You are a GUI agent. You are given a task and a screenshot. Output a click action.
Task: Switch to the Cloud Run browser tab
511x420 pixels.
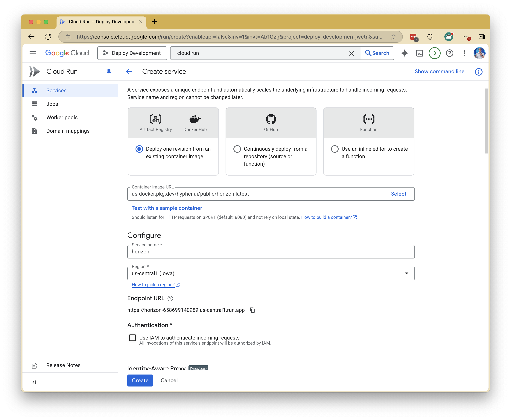pyautogui.click(x=102, y=22)
